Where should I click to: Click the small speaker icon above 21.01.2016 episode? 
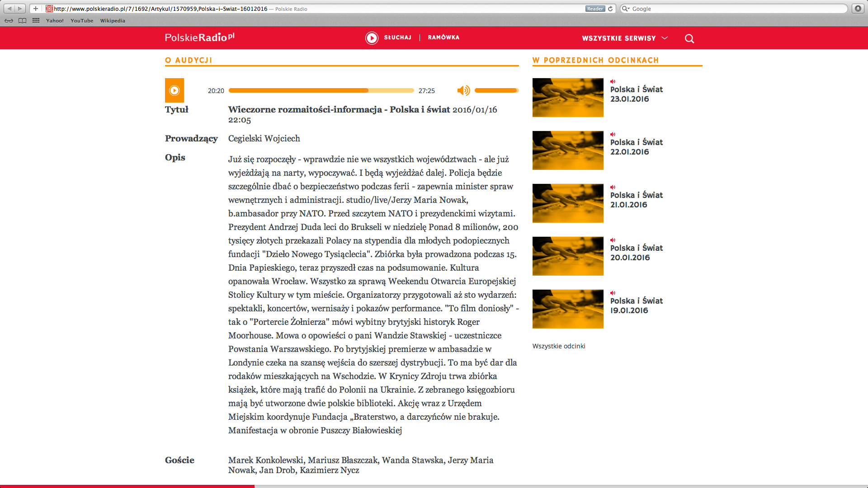[613, 187]
